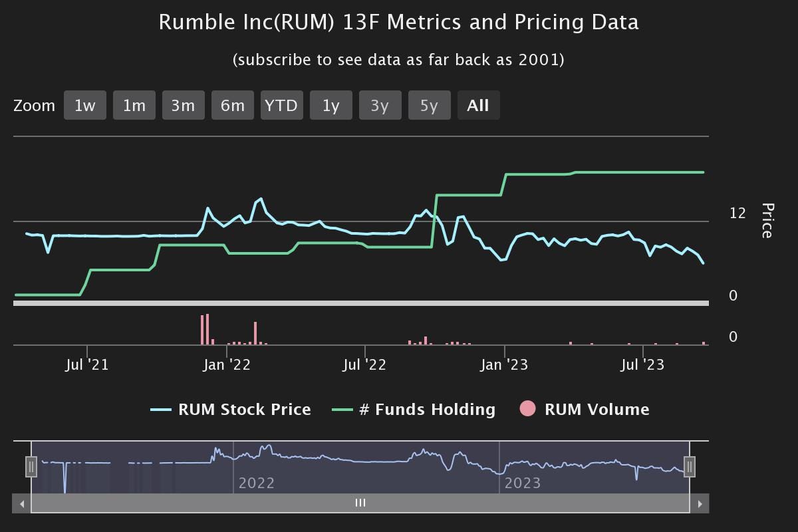Click the scrollbar right arrow
This screenshot has height=532, width=798.
[700, 503]
